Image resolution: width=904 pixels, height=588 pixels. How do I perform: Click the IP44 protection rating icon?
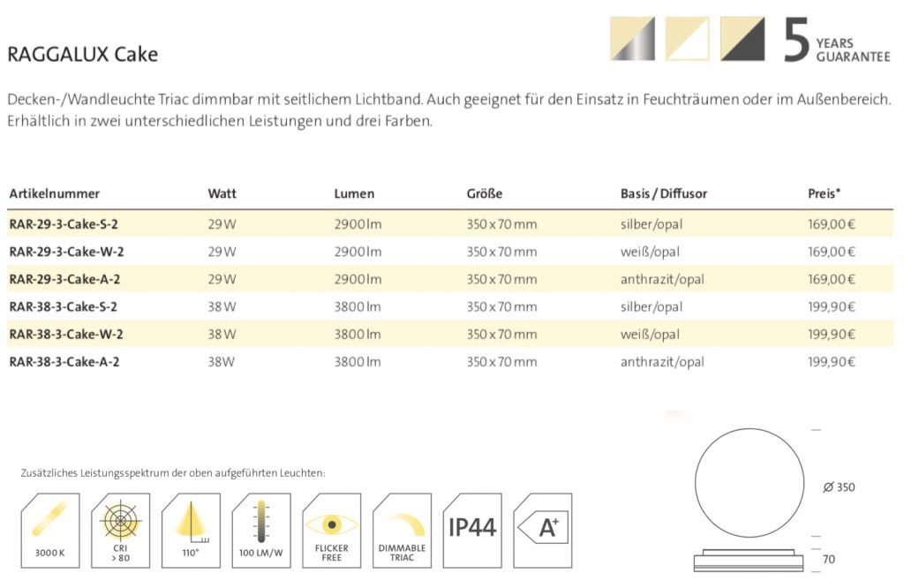[472, 531]
